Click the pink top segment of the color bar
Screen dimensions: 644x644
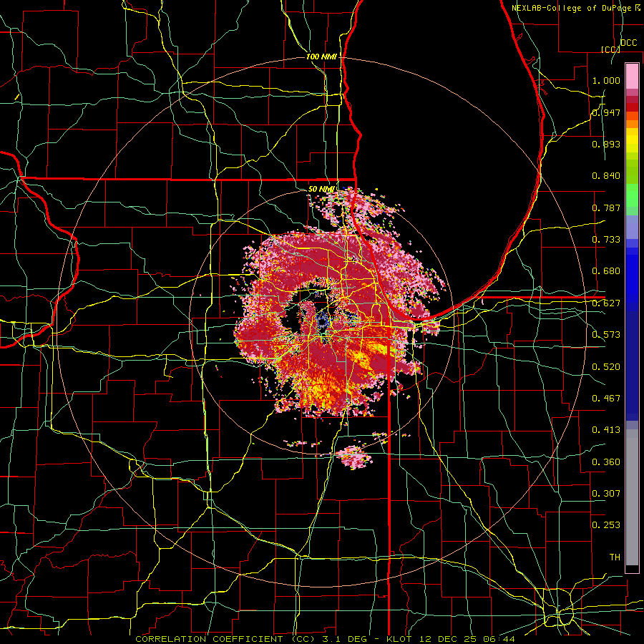click(632, 76)
